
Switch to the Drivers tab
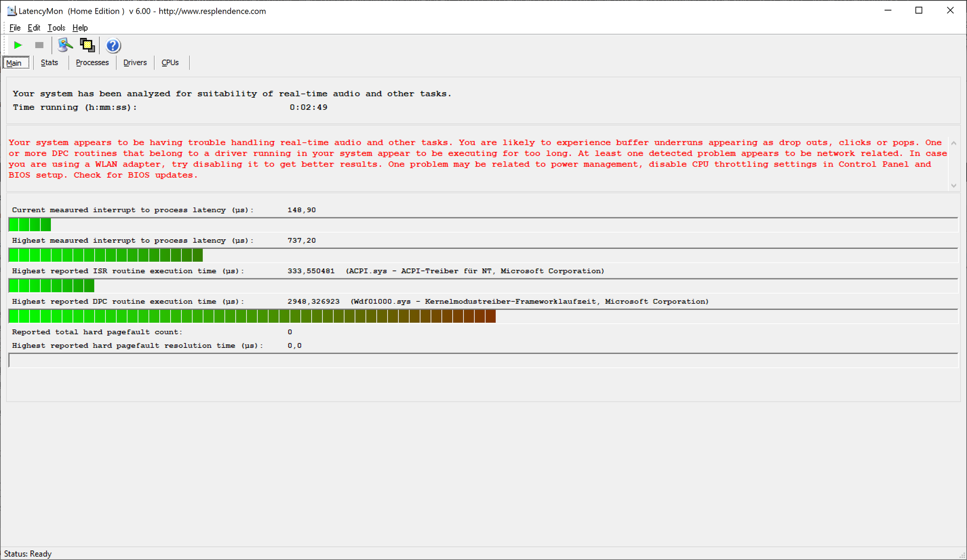[135, 62]
